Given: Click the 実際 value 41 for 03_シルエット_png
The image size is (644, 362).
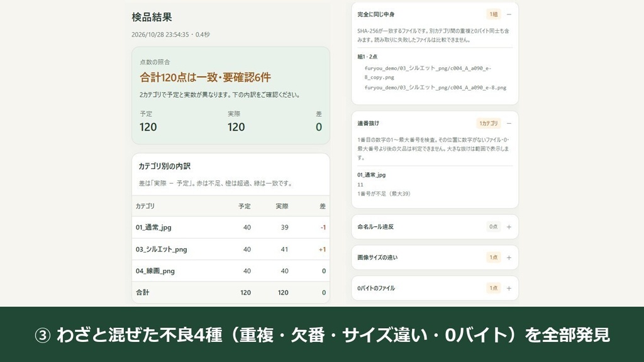Looking at the screenshot, I should 284,250.
